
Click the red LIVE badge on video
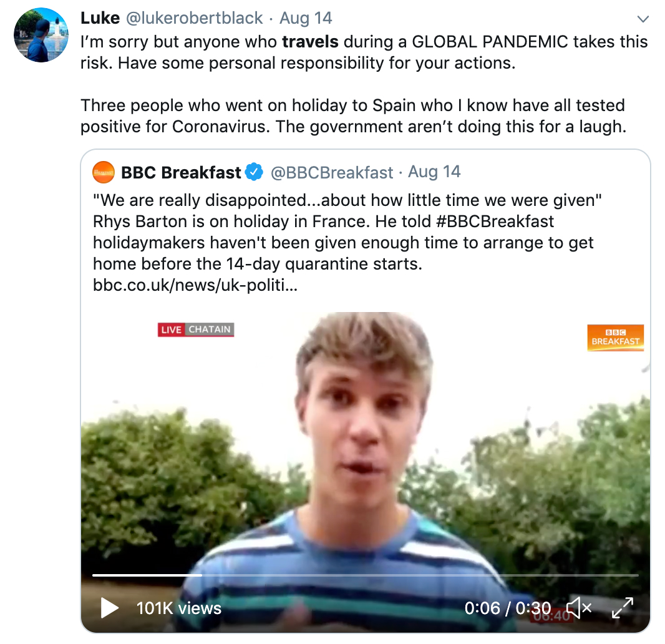click(x=171, y=329)
